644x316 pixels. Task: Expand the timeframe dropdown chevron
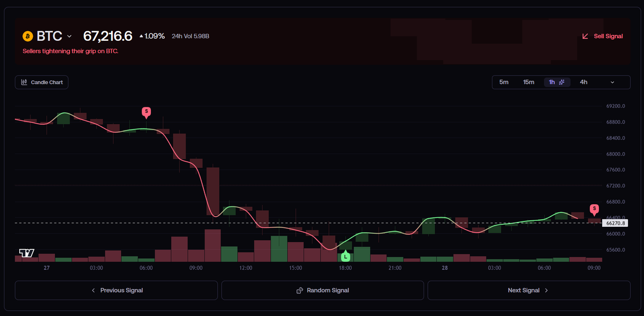(613, 82)
